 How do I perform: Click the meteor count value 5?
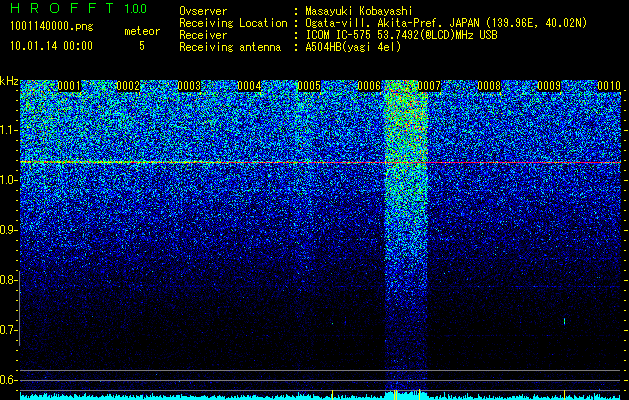(x=142, y=46)
